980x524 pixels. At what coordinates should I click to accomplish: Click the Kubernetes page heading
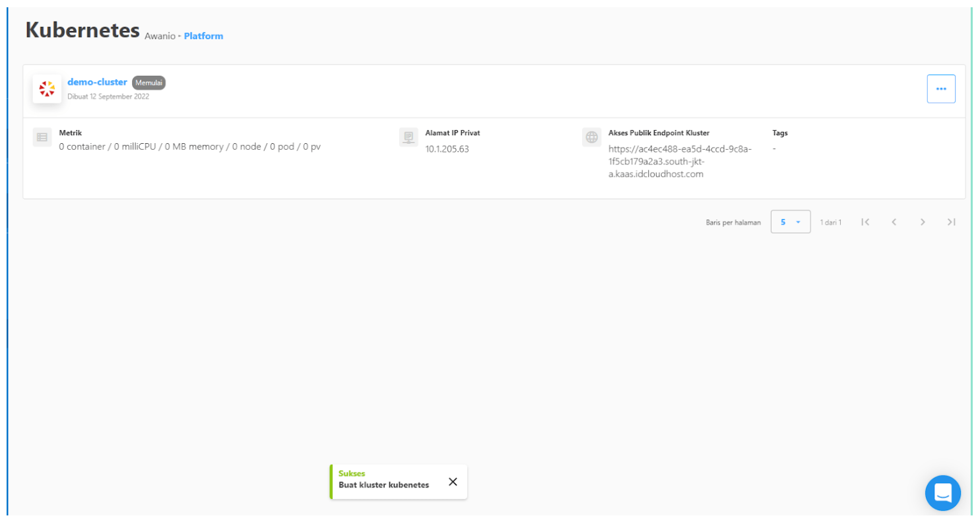pyautogui.click(x=82, y=30)
